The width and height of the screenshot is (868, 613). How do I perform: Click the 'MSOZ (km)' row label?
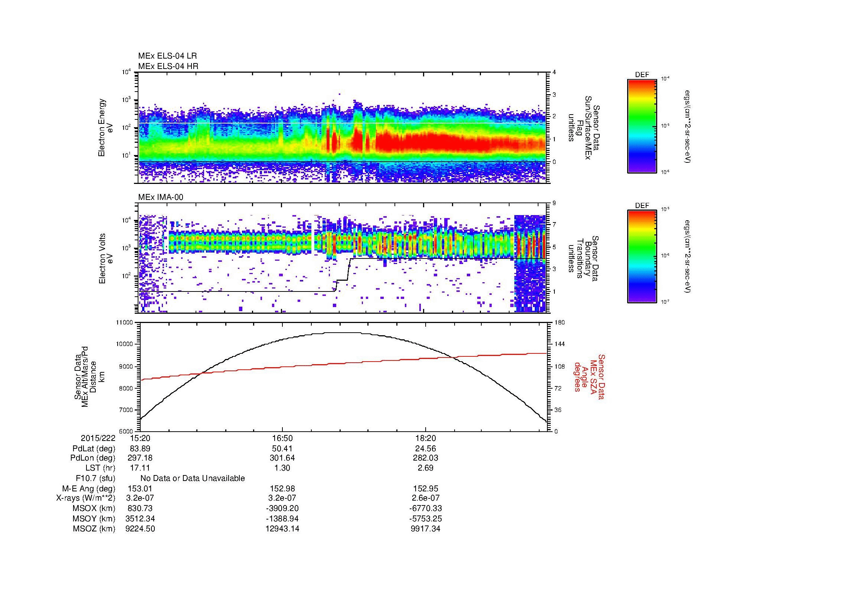(x=94, y=529)
